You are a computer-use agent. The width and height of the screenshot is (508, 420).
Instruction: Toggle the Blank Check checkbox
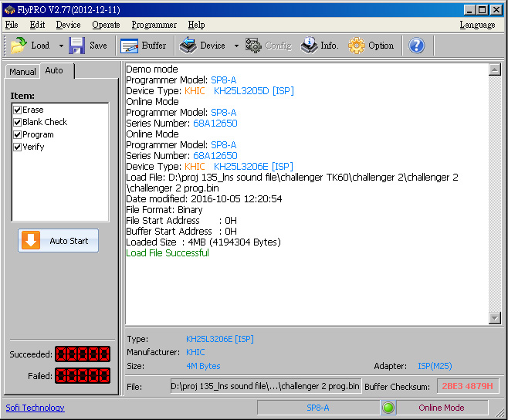(18, 123)
